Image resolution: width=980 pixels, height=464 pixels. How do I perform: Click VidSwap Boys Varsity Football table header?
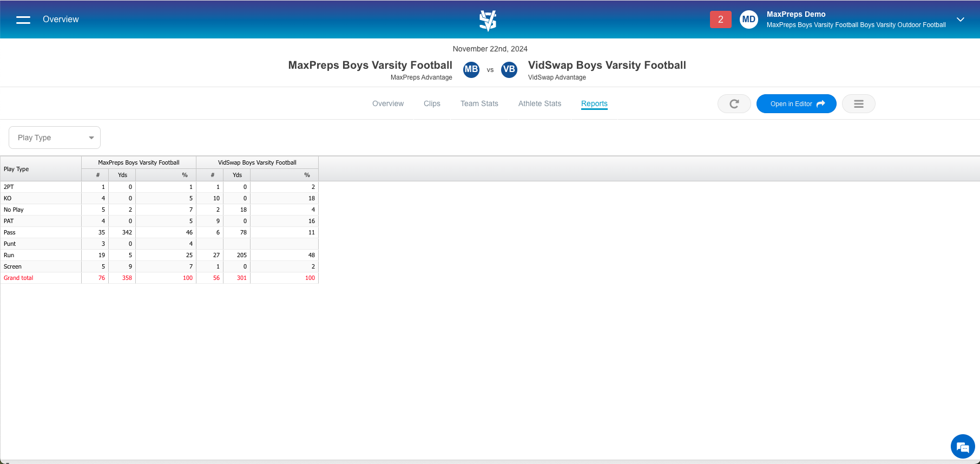click(x=257, y=162)
